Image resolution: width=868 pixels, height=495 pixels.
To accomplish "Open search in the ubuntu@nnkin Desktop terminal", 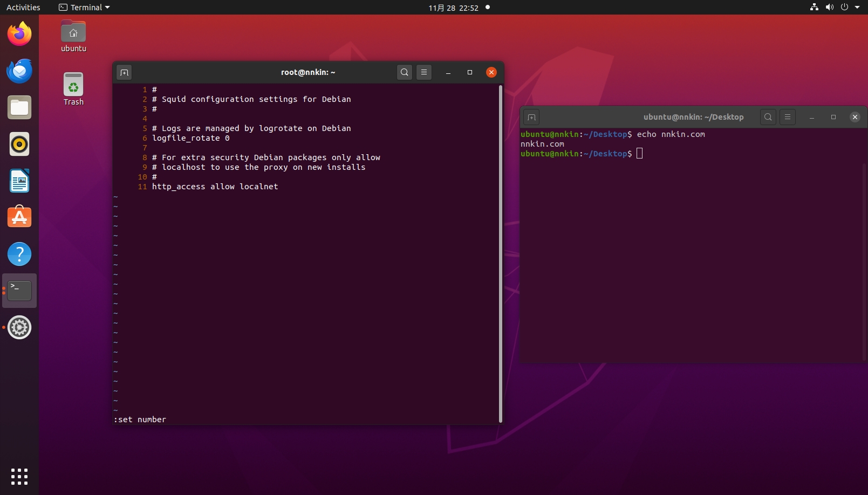I will (768, 117).
